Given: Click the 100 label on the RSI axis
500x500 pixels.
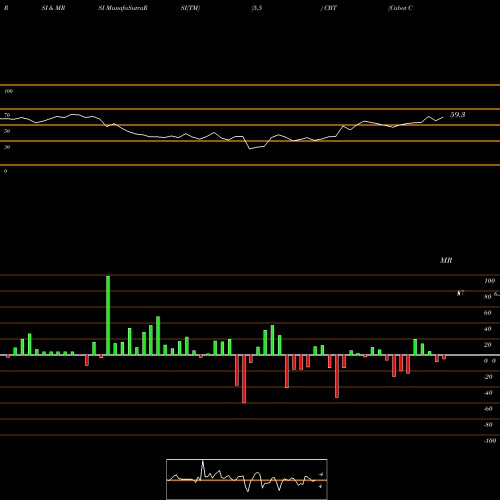Looking at the screenshot, I should (x=8, y=91).
